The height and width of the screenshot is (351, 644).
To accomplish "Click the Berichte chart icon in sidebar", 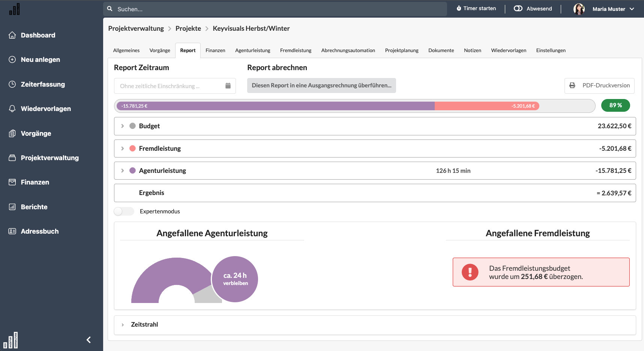I will click(12, 207).
